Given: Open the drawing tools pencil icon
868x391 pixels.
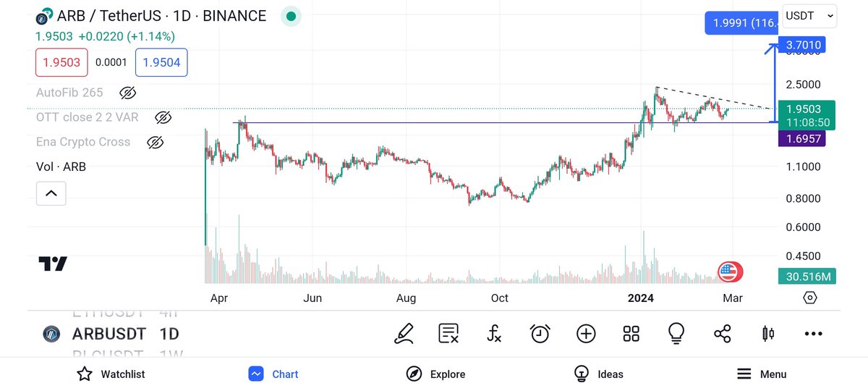Looking at the screenshot, I should click(404, 333).
